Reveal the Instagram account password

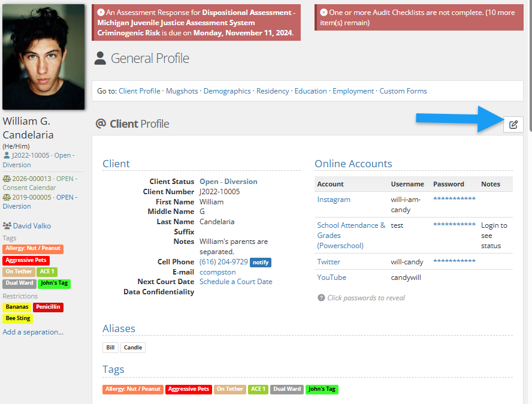click(454, 199)
